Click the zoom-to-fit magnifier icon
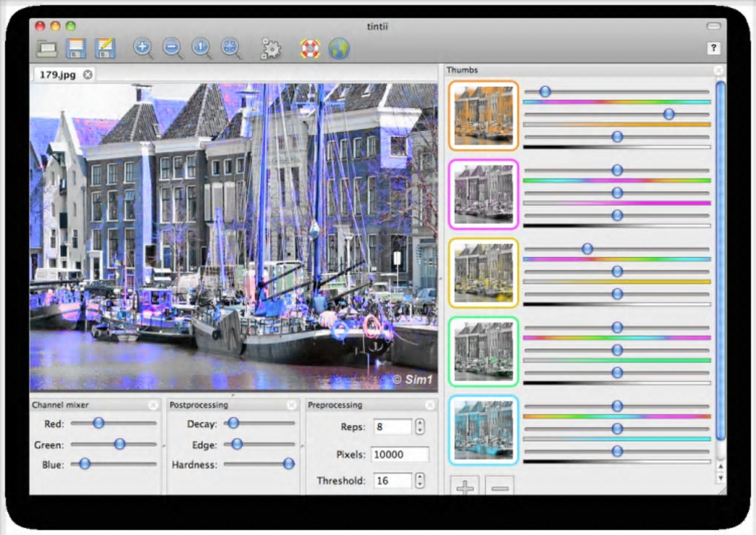This screenshot has width=756, height=535. [231, 48]
